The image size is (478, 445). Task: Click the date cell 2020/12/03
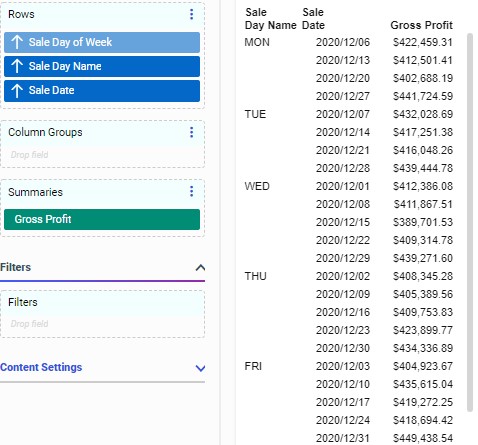343,366
